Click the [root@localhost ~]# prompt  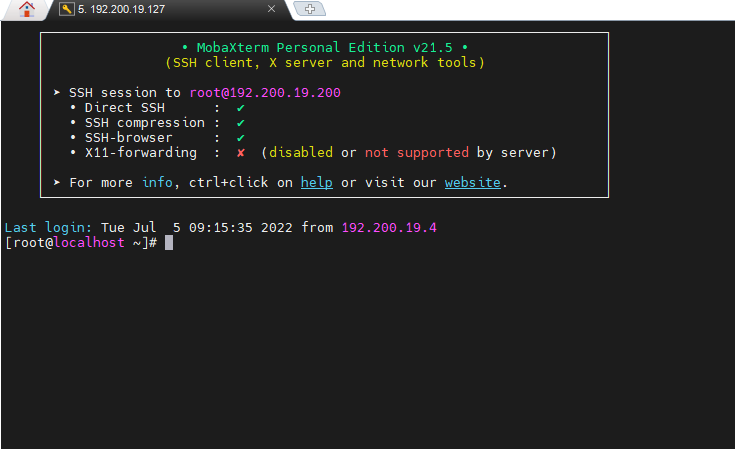pyautogui.click(x=81, y=243)
